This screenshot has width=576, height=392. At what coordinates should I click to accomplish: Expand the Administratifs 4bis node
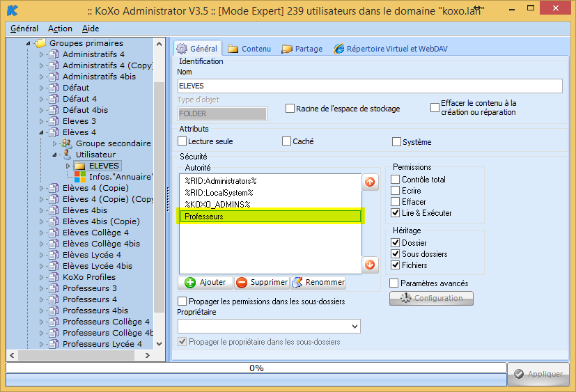pos(41,77)
